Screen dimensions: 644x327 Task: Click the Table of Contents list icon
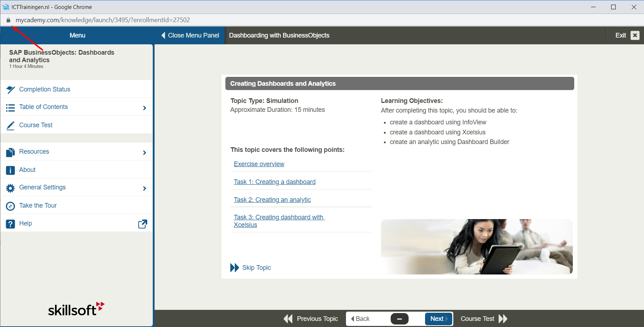click(x=10, y=108)
